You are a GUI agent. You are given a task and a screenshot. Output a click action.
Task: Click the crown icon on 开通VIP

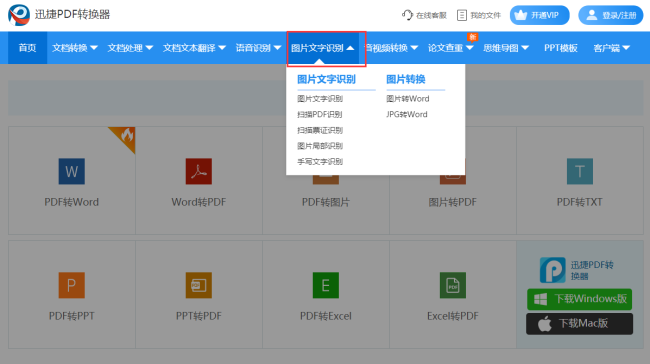pos(521,15)
